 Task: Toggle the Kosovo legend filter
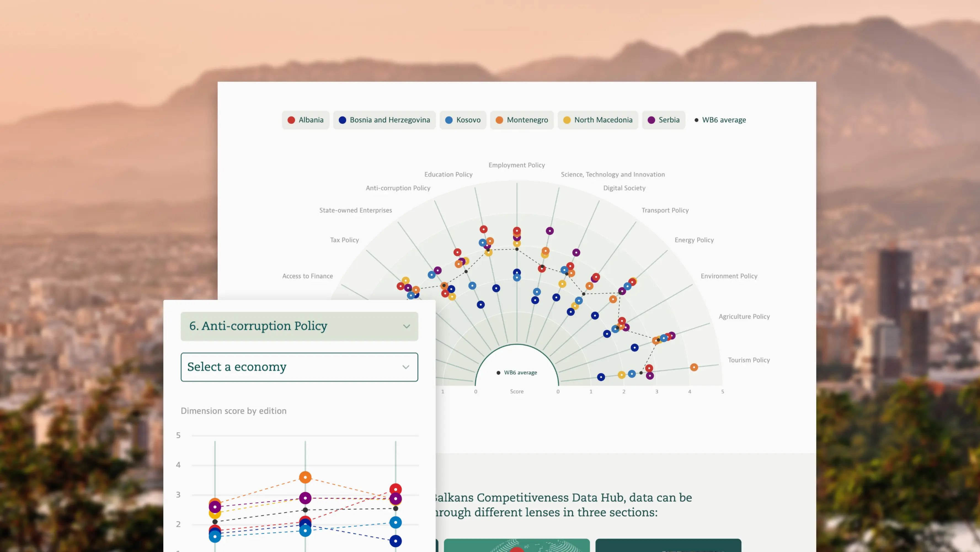[x=463, y=120]
